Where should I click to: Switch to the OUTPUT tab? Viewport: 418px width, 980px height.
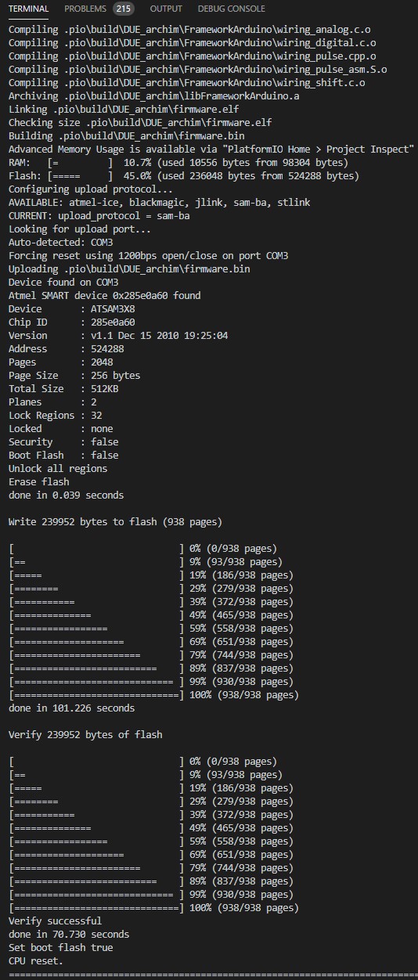pos(166,9)
